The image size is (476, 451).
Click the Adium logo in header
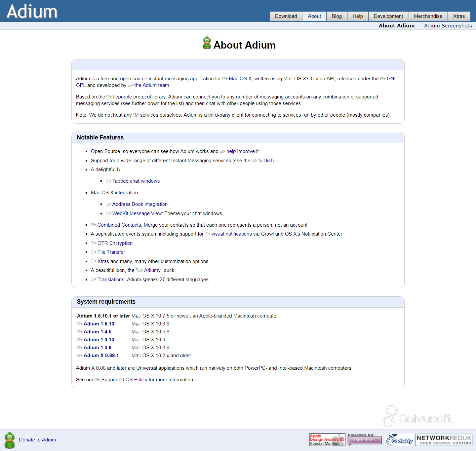point(32,11)
